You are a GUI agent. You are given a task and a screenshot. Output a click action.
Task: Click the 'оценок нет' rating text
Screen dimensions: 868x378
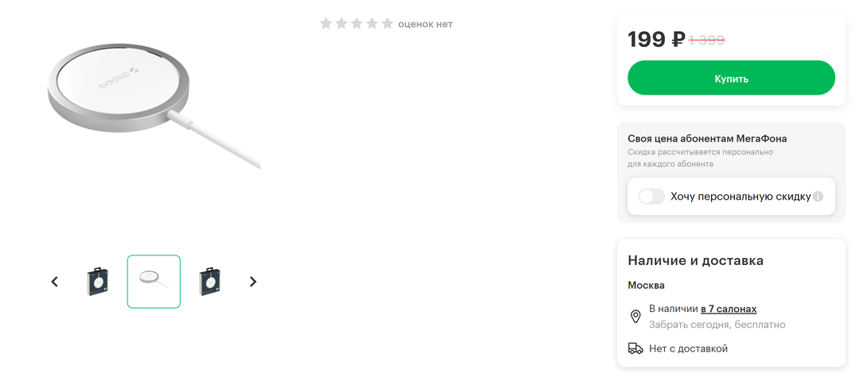(x=425, y=24)
